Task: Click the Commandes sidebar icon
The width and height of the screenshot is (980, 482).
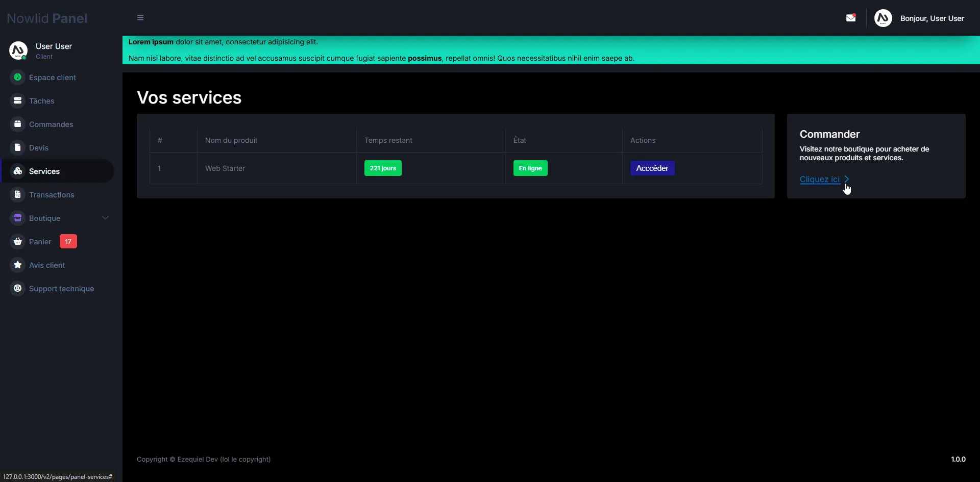Action: 18,124
